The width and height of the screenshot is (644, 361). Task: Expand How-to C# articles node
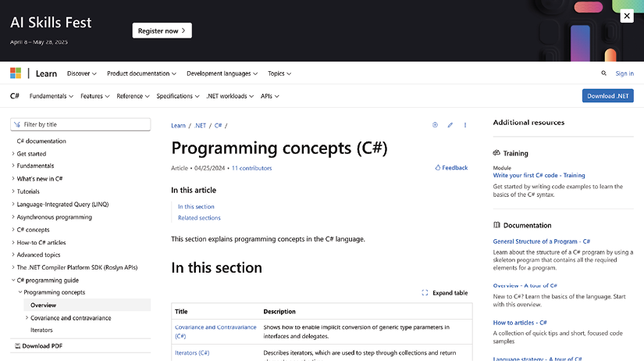click(13, 242)
